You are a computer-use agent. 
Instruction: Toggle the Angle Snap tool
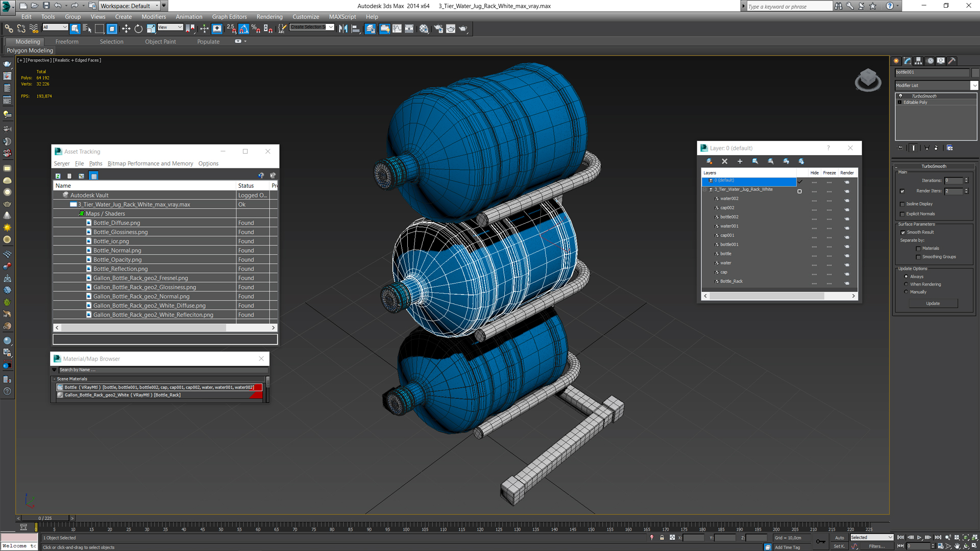coord(243,29)
